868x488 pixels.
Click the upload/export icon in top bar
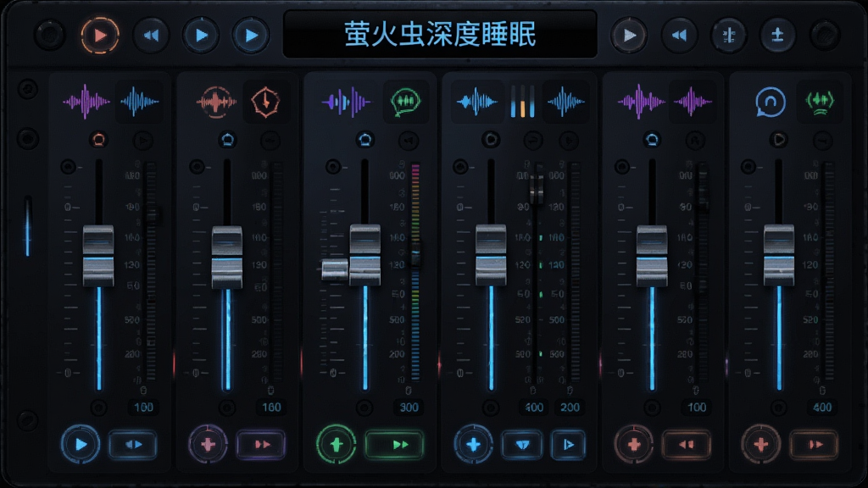(778, 36)
